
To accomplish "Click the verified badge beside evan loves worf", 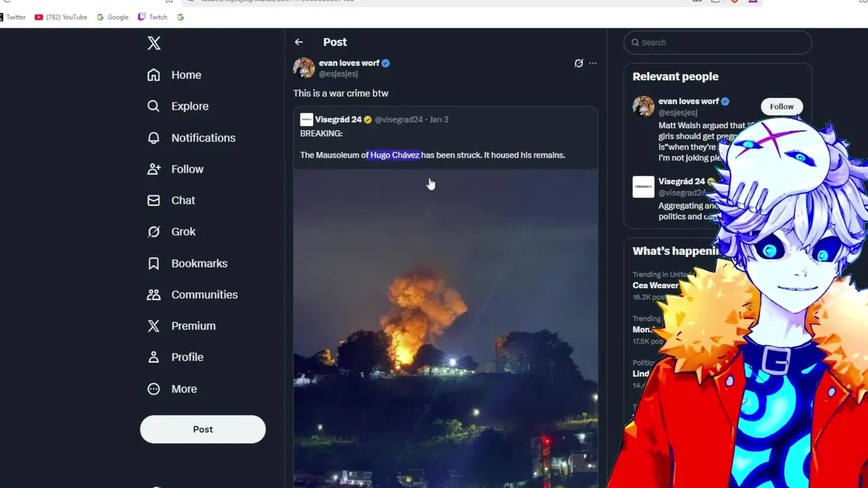I will 386,63.
